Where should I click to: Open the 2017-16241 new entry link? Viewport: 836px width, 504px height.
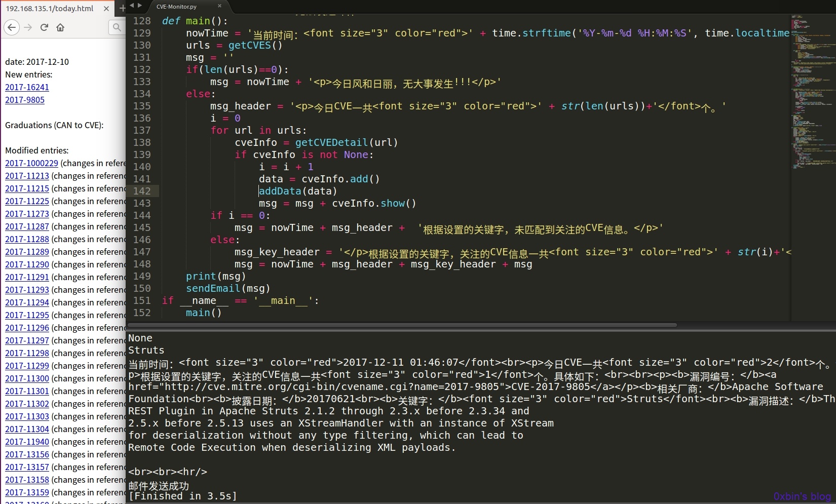pos(27,87)
